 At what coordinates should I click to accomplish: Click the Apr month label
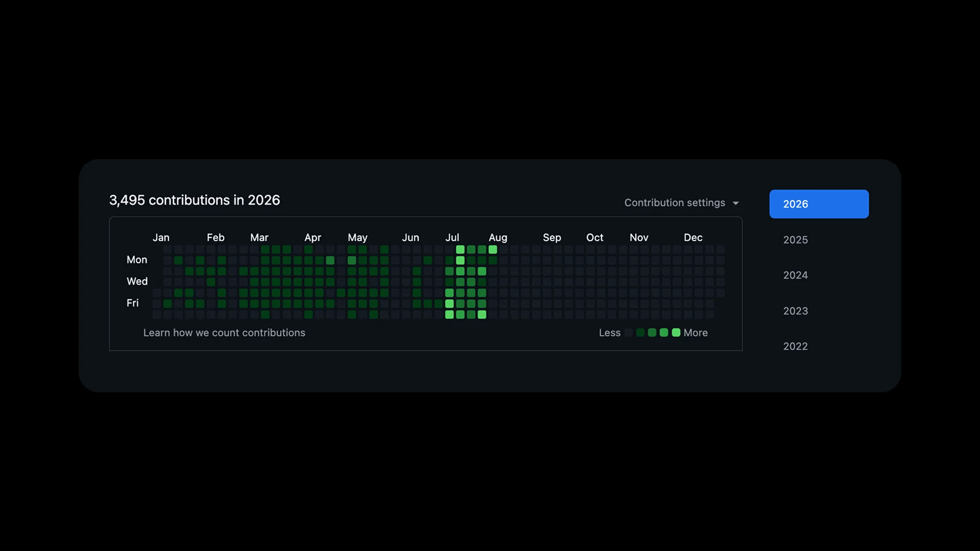tap(312, 237)
